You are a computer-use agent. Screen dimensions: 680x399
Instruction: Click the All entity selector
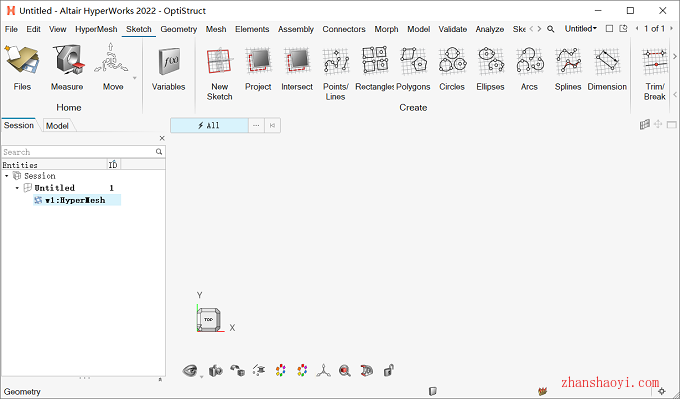209,125
